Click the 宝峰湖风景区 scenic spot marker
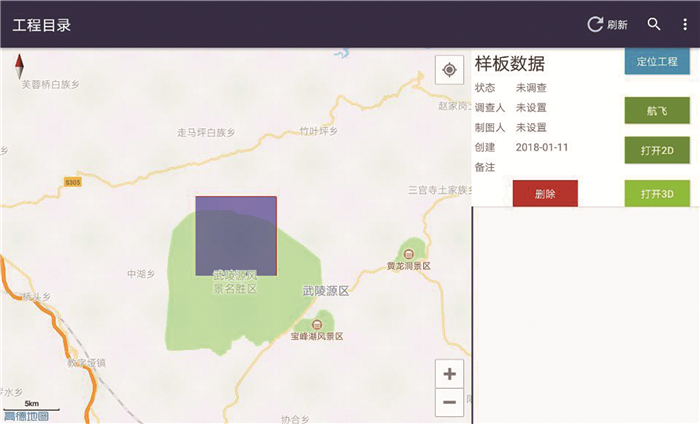Viewport: 700px width, 424px height. pos(318,322)
